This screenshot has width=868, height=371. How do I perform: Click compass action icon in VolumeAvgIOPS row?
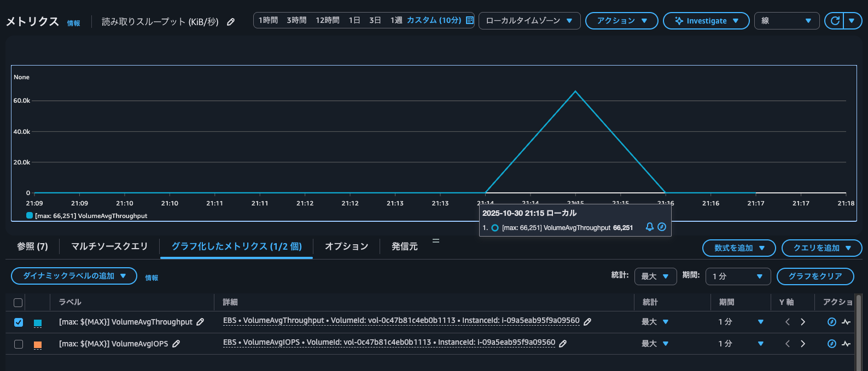832,344
